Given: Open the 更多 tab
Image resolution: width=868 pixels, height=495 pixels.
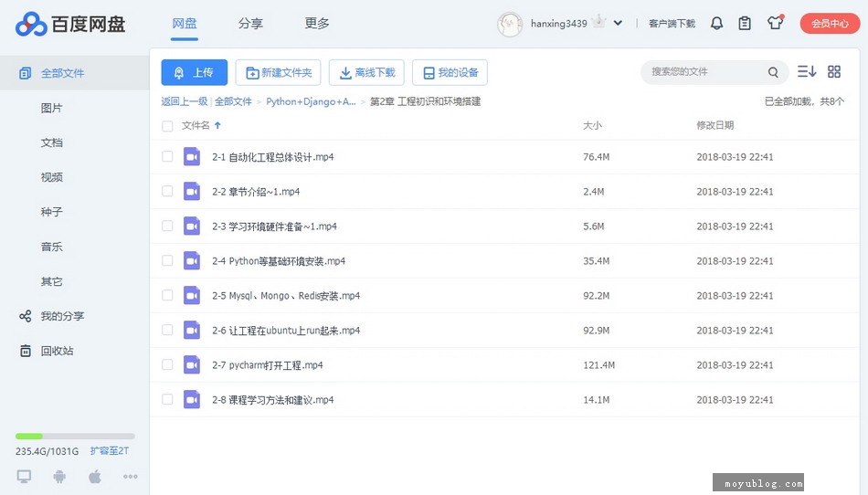Looking at the screenshot, I should pos(317,23).
